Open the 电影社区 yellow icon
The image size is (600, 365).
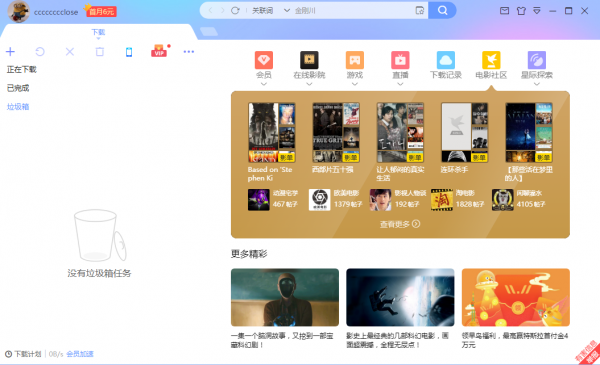pos(491,60)
